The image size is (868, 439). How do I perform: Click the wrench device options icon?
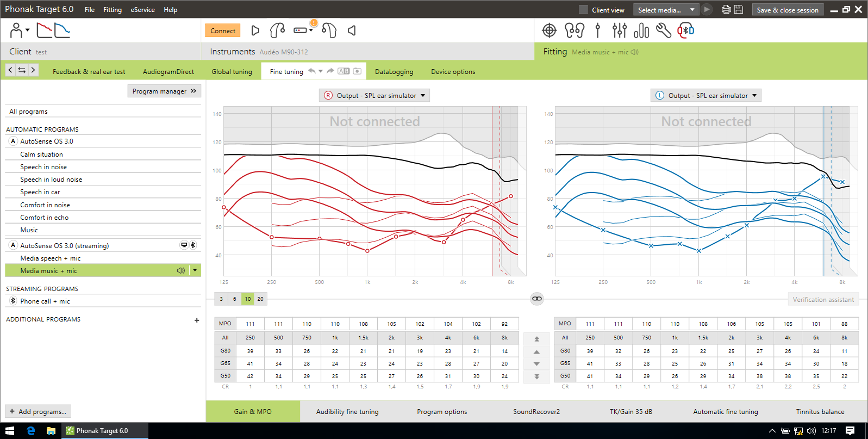tap(663, 30)
